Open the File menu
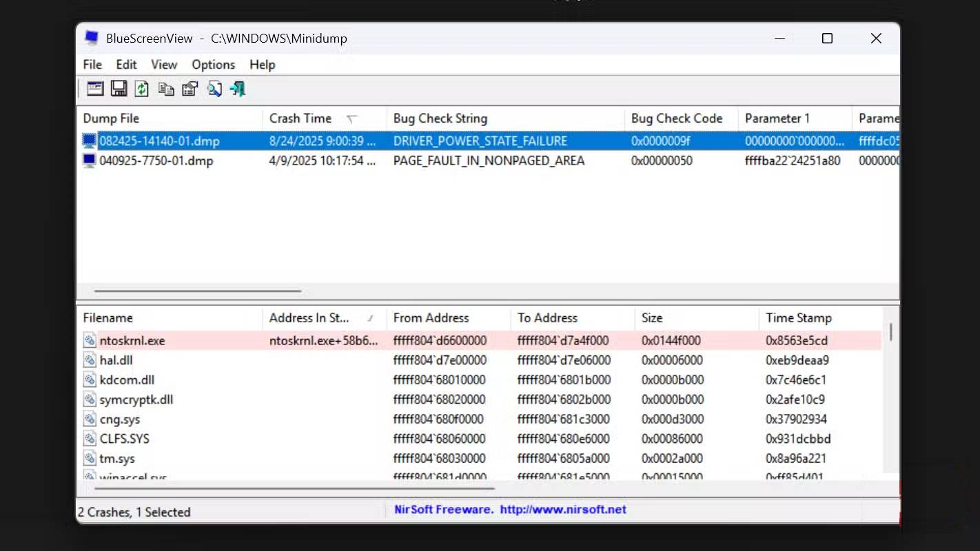The height and width of the screenshot is (551, 980). pyautogui.click(x=92, y=65)
